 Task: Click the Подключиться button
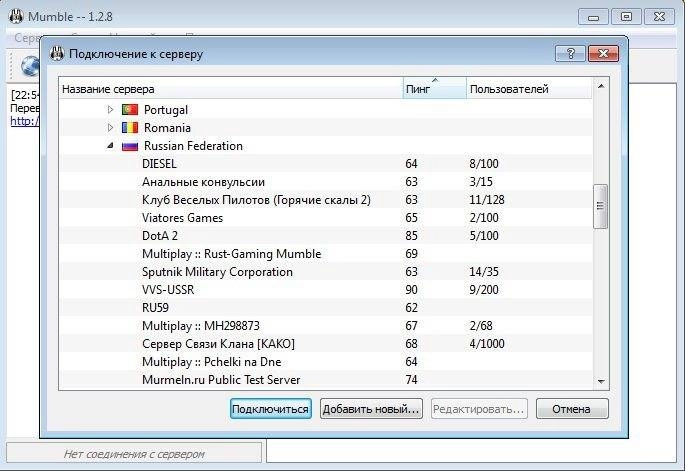[x=270, y=409]
